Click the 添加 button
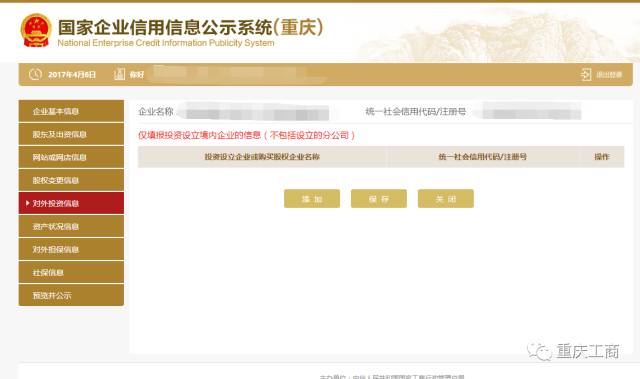The width and height of the screenshot is (640, 379). pos(312,199)
